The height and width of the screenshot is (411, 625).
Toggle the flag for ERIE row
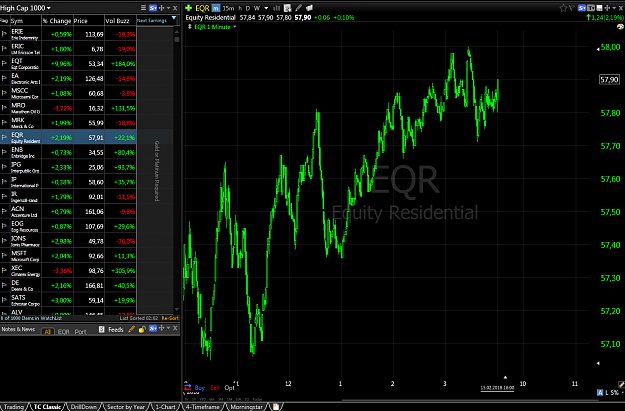point(4,34)
